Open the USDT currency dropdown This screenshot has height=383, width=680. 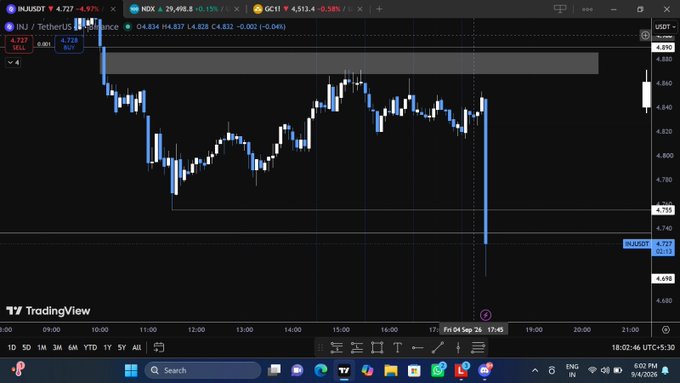tap(665, 27)
